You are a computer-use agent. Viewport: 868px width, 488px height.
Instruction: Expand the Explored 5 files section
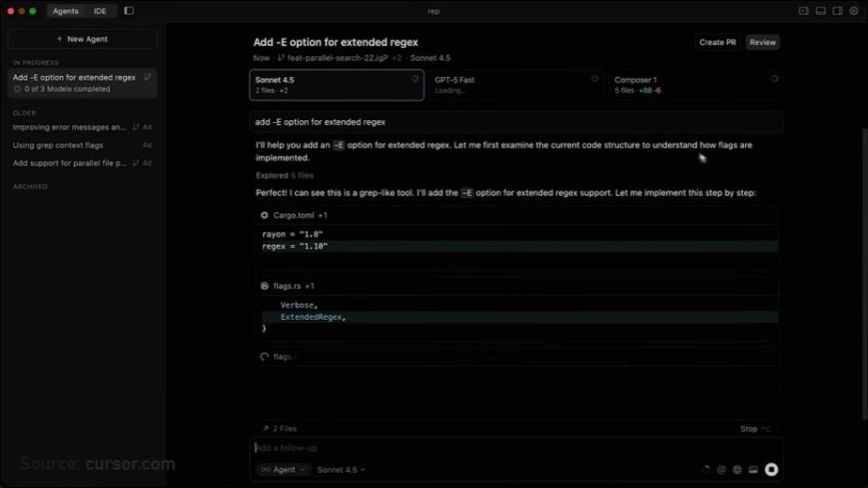[285, 175]
